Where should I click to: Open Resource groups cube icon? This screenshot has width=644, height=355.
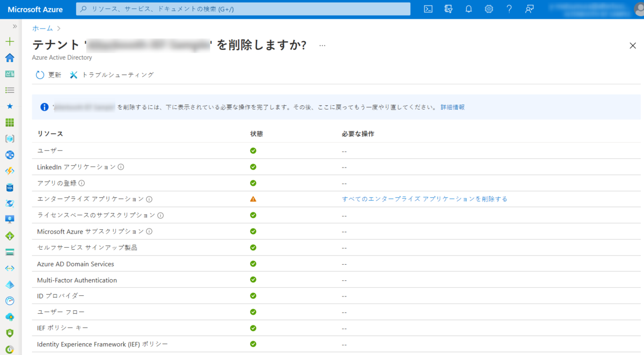[x=10, y=139]
